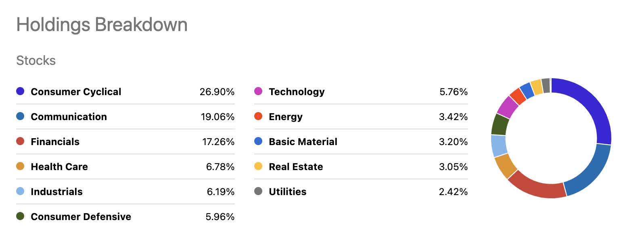644x237 pixels.
Task: Click the Communication blue legend dot
Action: (x=20, y=116)
